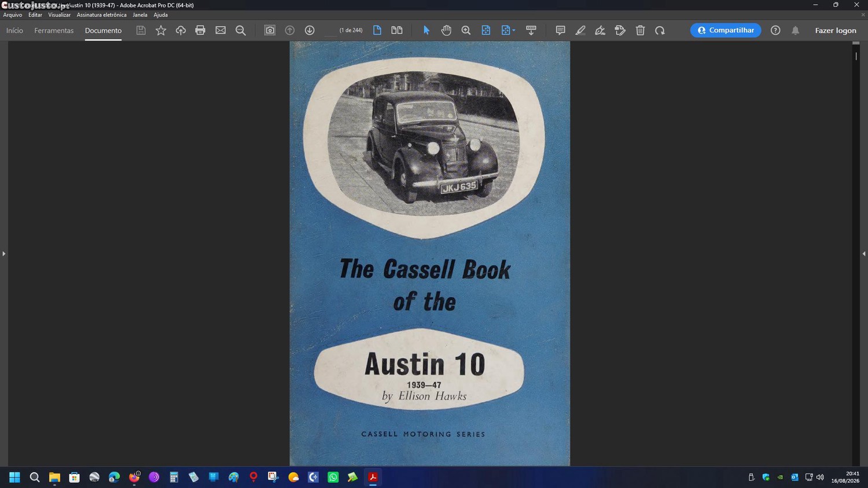
Task: Open the Snipping Tool taskbar icon
Action: (x=273, y=477)
